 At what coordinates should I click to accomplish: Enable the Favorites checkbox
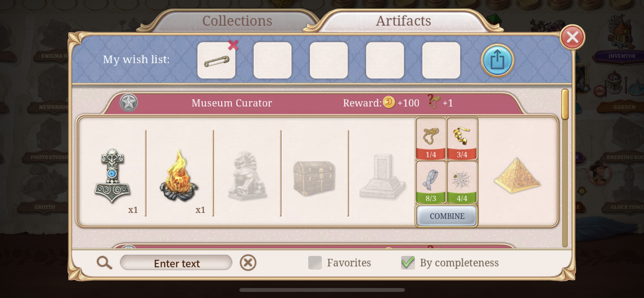point(315,263)
